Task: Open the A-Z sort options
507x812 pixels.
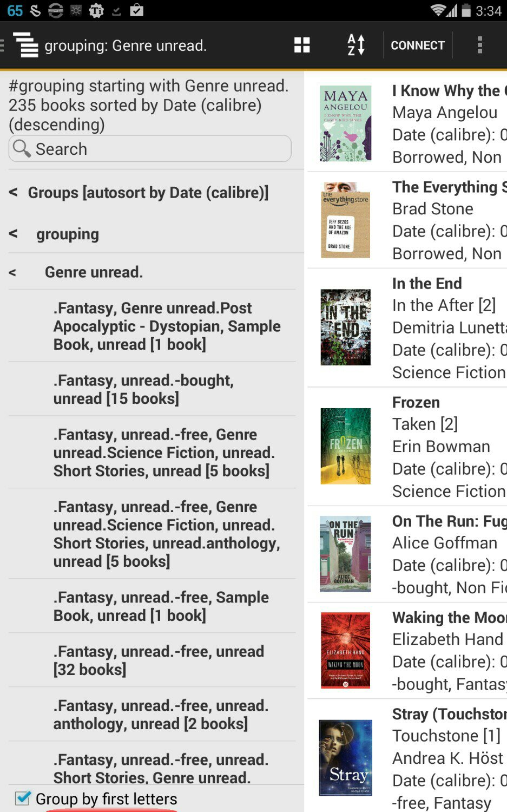Action: click(x=355, y=45)
